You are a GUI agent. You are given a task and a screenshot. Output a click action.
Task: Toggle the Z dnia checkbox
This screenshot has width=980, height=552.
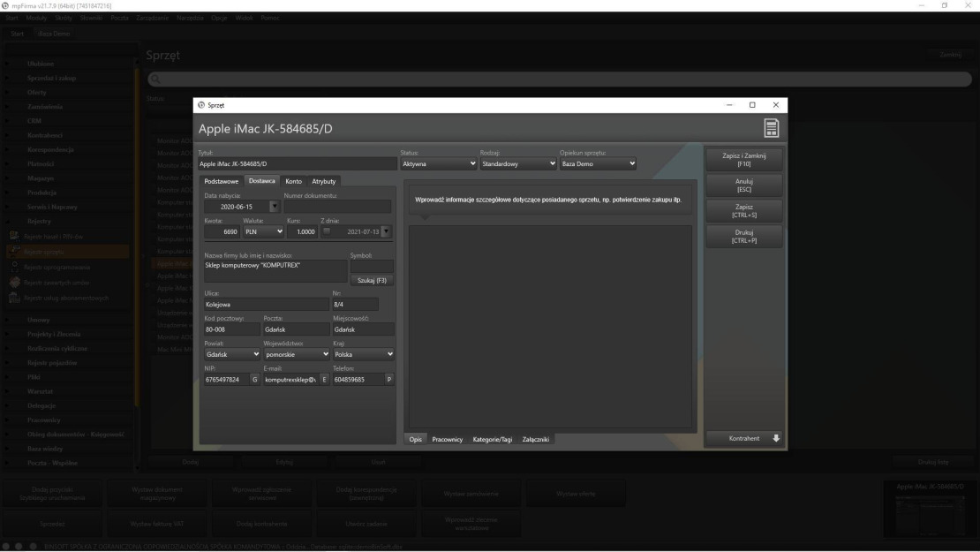click(x=327, y=231)
